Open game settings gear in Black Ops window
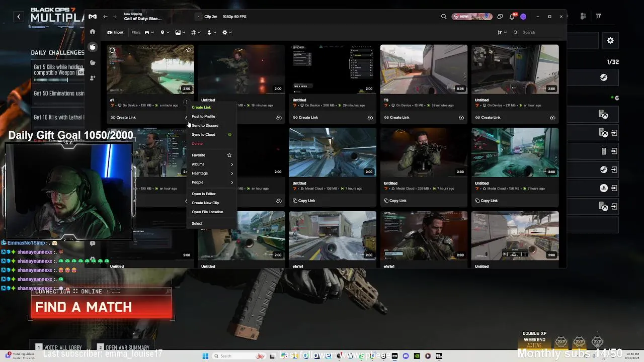The image size is (644, 362). click(x=610, y=41)
